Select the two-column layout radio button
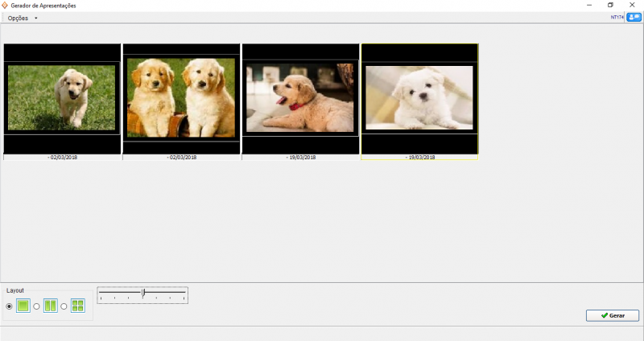 coord(36,306)
